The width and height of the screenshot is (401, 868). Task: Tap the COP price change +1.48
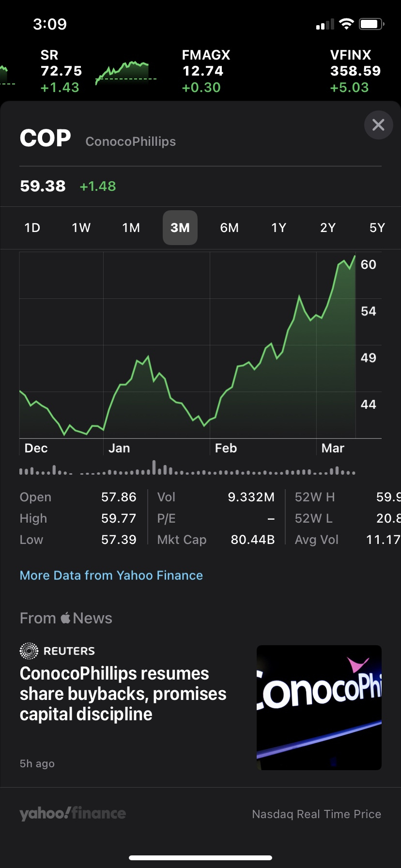pyautogui.click(x=98, y=186)
